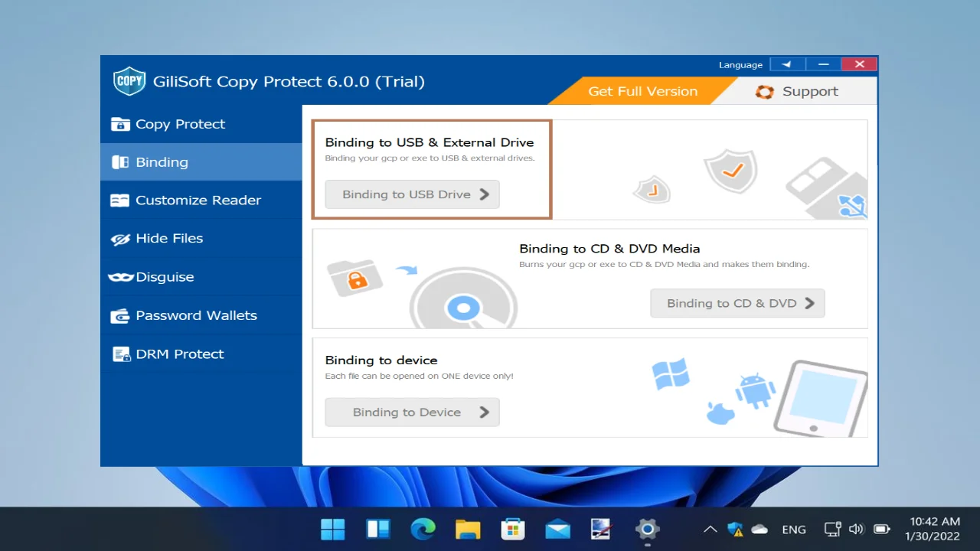Click the "Binding to CD & DVD Media" heading
Screen dimensions: 980x551
[x=609, y=249]
